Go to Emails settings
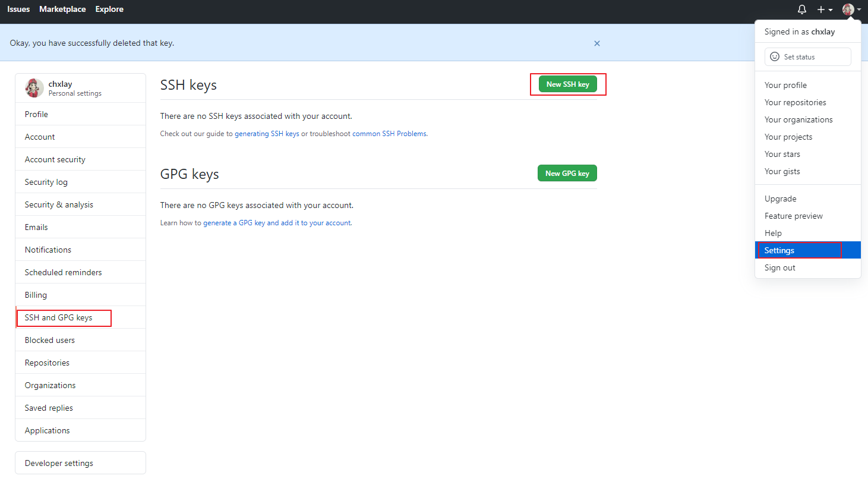Image resolution: width=868 pixels, height=485 pixels. 80,227
